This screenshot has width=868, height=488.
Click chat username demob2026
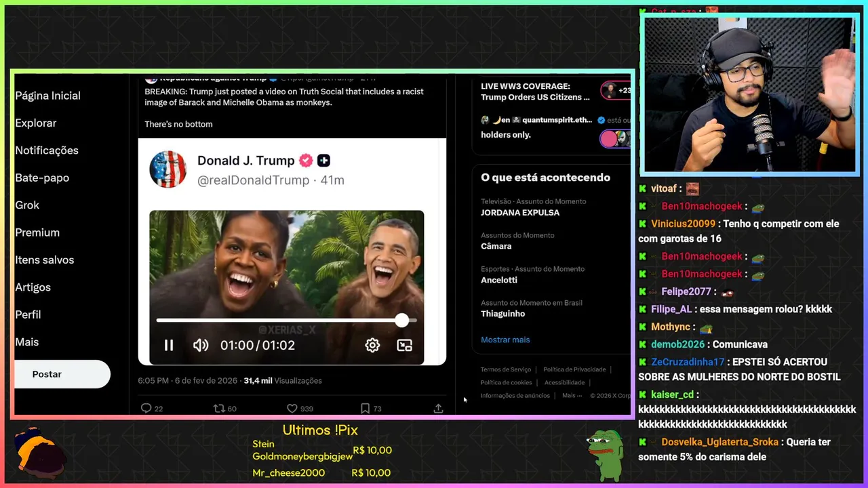point(678,344)
